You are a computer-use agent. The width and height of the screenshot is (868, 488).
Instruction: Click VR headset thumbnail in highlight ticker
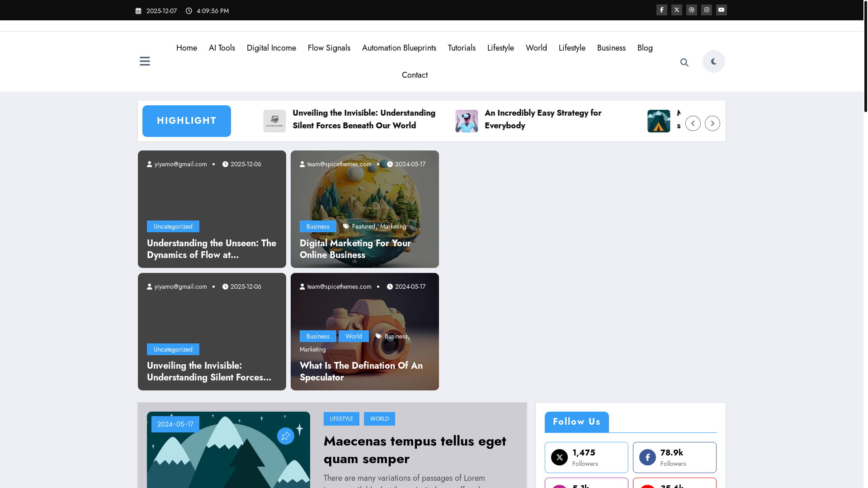click(467, 121)
